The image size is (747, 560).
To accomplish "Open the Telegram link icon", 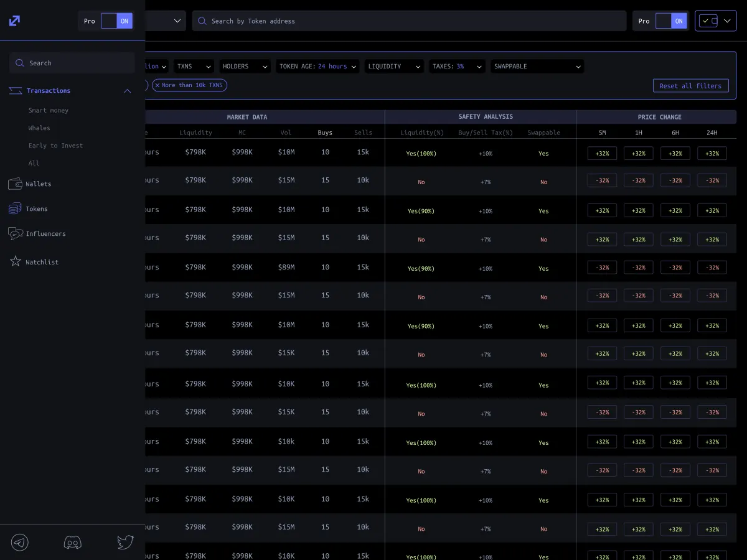I will [x=20, y=543].
